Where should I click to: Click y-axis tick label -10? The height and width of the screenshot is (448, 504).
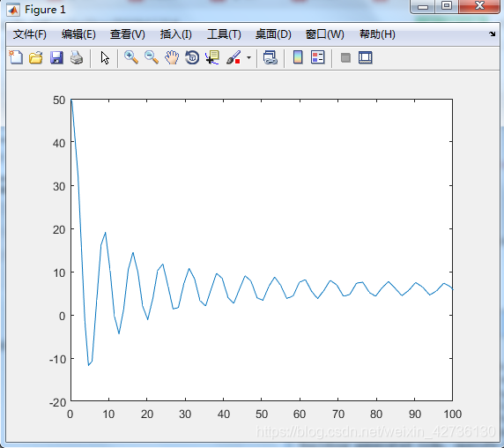coord(57,359)
